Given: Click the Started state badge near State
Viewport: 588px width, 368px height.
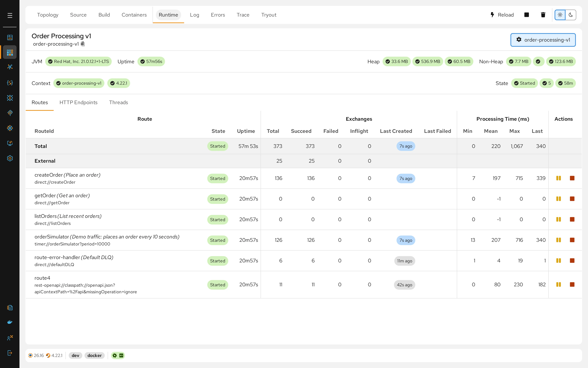Looking at the screenshot, I should pos(524,83).
